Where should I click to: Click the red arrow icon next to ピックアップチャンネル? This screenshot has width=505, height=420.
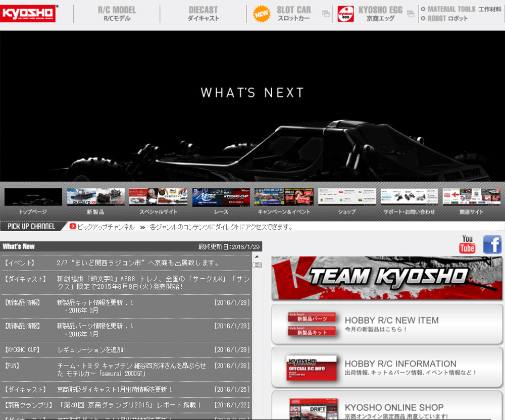point(73,227)
